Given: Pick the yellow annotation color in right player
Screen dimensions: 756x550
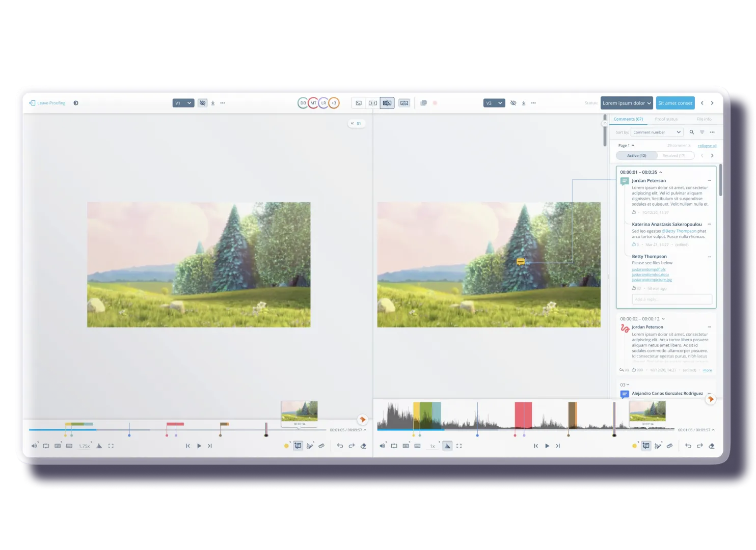Looking at the screenshot, I should (634, 446).
